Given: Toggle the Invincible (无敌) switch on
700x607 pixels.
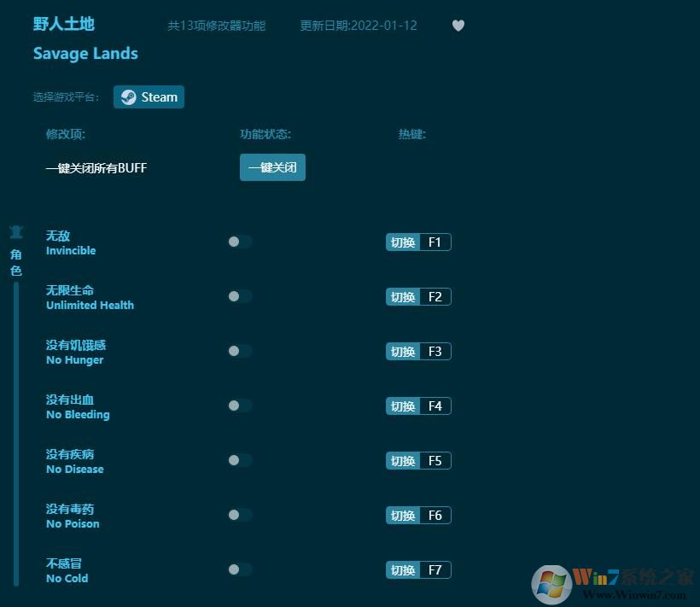Looking at the screenshot, I should [x=239, y=242].
